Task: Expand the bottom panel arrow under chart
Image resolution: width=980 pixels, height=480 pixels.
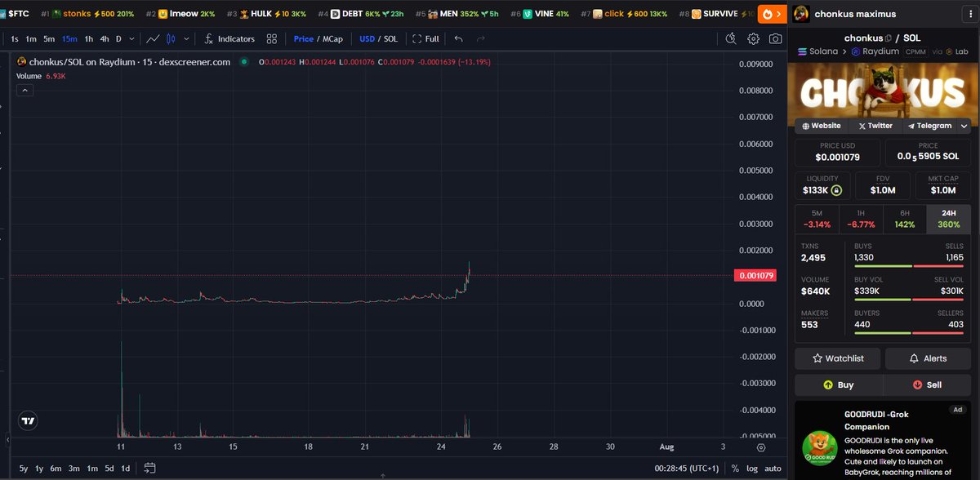Action: click(x=381, y=476)
